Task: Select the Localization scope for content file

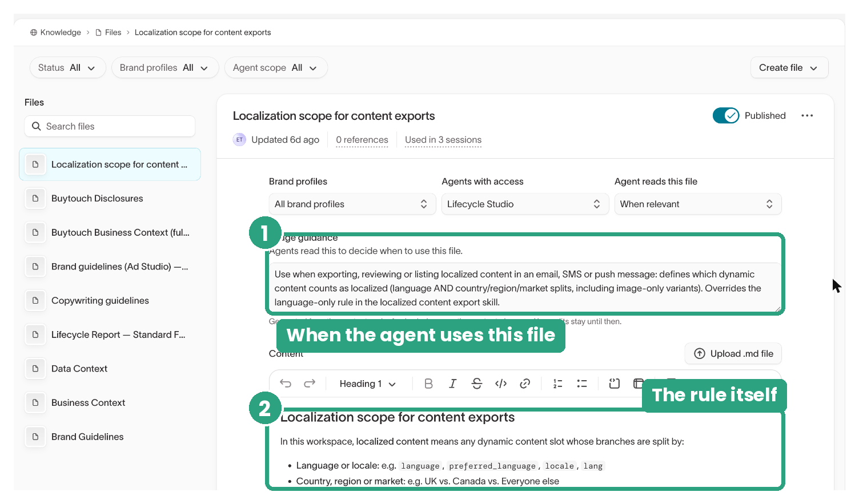Action: [110, 164]
